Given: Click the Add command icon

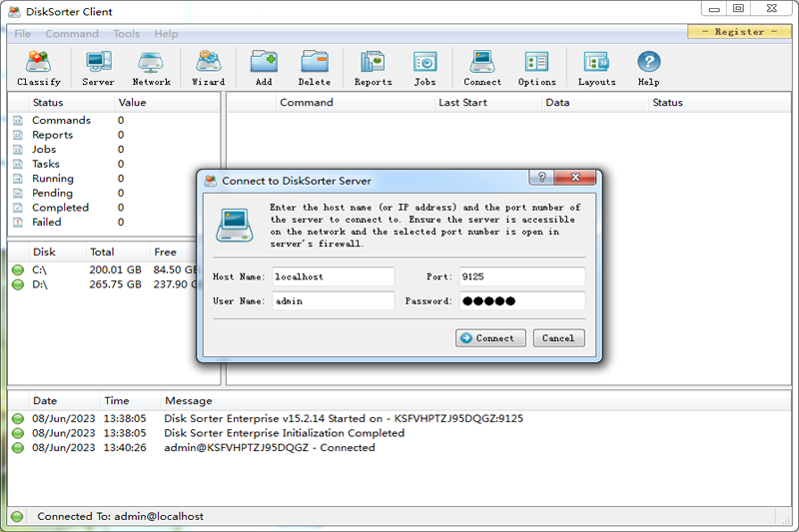Looking at the screenshot, I should tap(264, 68).
